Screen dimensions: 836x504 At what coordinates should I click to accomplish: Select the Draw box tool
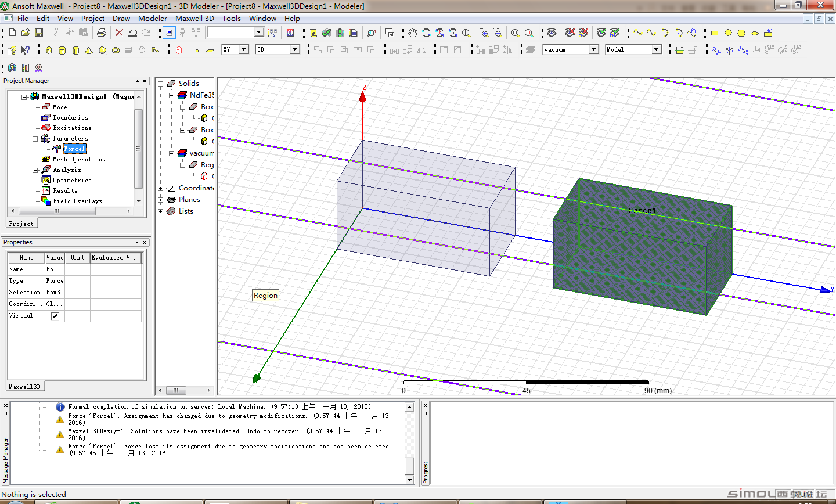point(49,51)
